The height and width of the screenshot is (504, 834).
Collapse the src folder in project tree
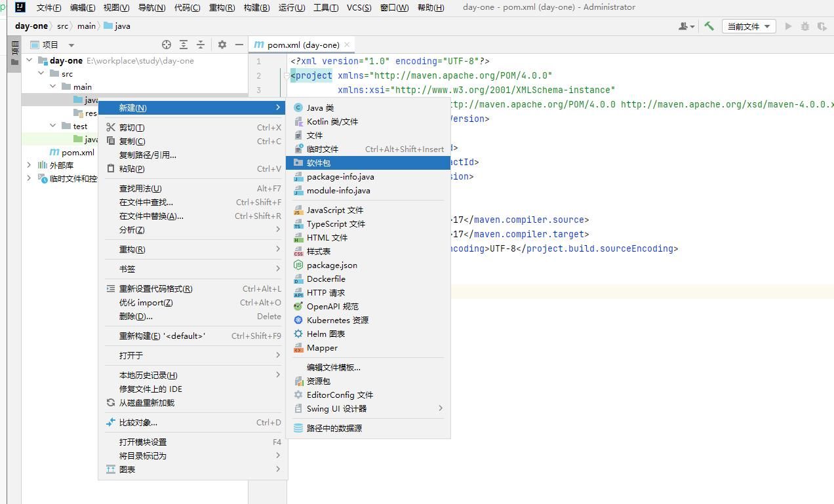point(41,73)
